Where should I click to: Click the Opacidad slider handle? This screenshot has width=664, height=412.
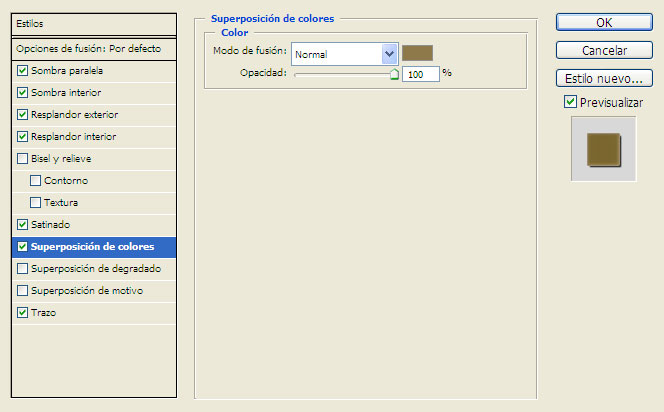click(394, 75)
